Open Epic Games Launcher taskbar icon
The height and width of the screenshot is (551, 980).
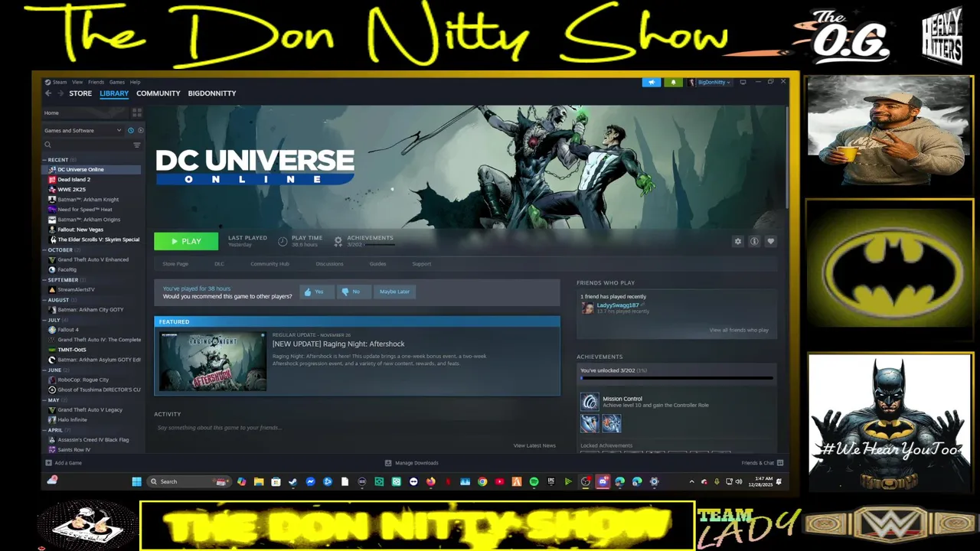tap(550, 481)
